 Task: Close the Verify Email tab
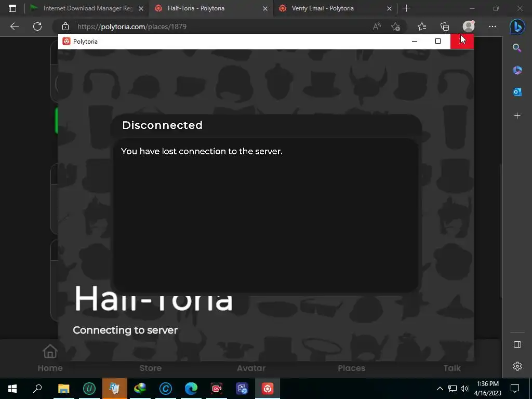pyautogui.click(x=390, y=9)
